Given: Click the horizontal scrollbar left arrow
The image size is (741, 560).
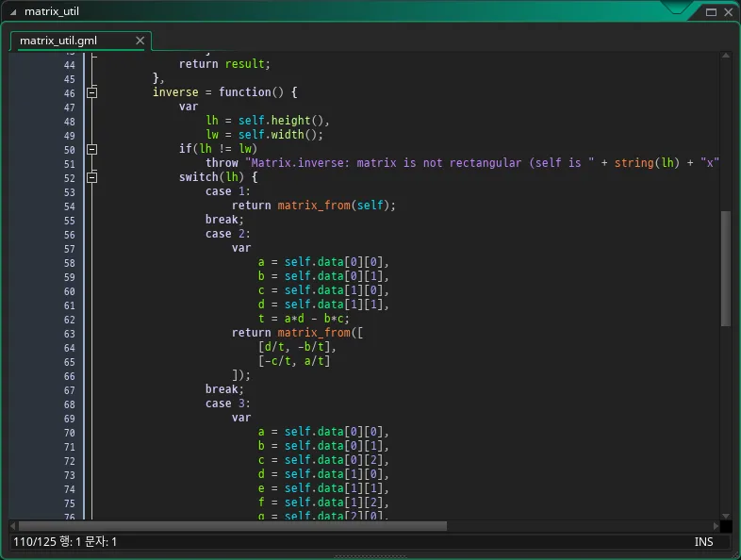Looking at the screenshot, I should 13,526.
